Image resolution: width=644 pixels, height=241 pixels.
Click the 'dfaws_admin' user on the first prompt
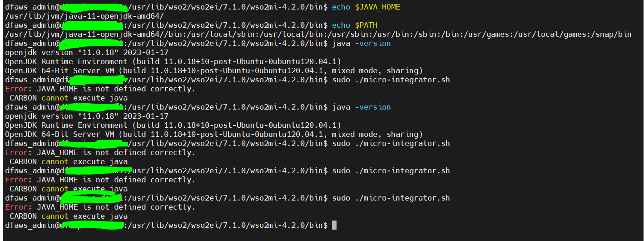coord(30,7)
